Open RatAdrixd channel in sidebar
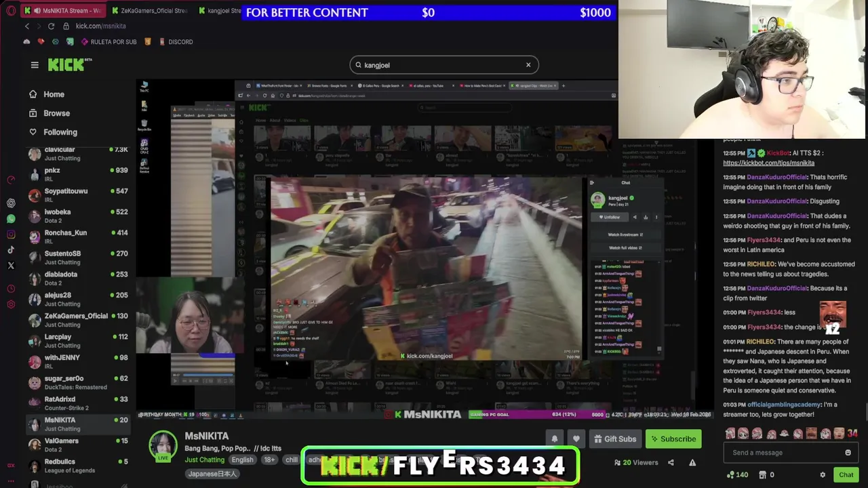868x488 pixels. tap(78, 403)
